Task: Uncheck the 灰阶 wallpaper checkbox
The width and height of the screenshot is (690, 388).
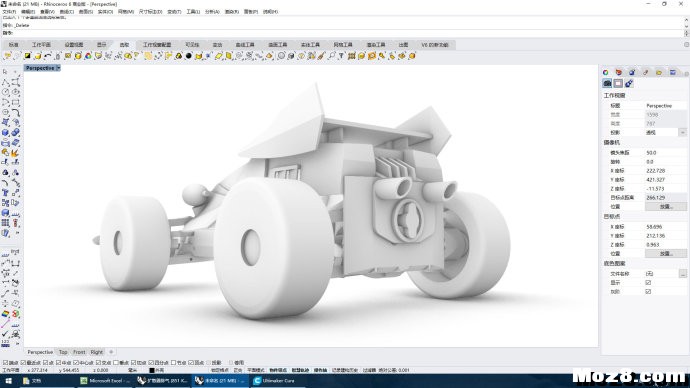Action: click(648, 292)
